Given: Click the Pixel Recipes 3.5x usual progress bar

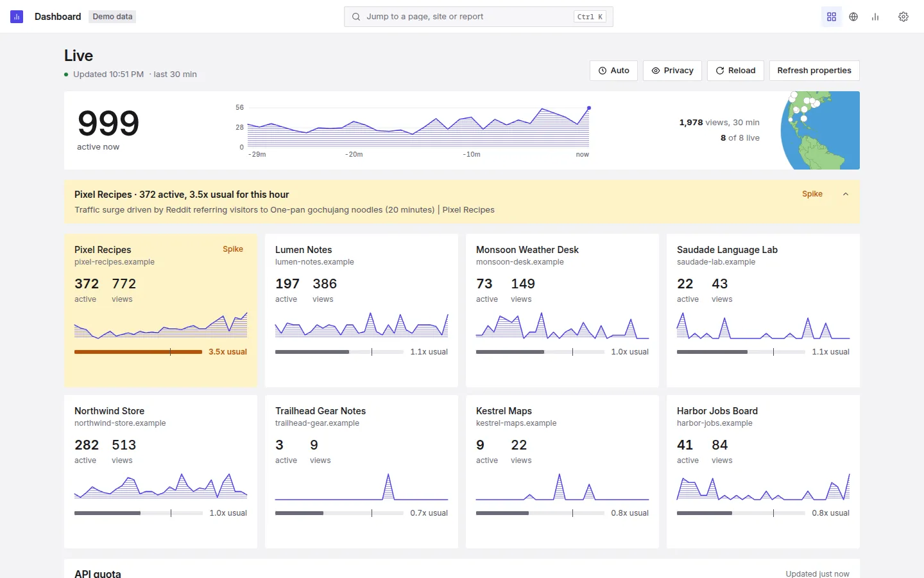Looking at the screenshot, I should coord(138,352).
